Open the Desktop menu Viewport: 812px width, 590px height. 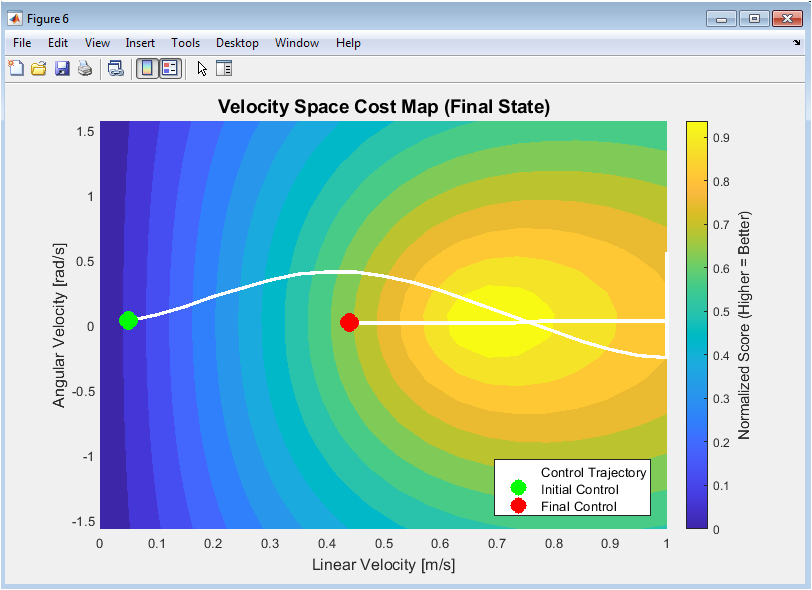pos(237,43)
